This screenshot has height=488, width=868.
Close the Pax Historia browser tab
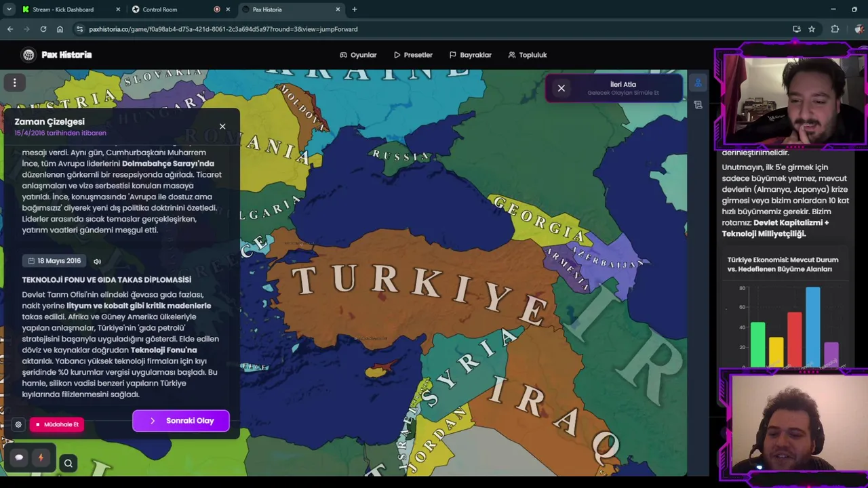click(338, 9)
